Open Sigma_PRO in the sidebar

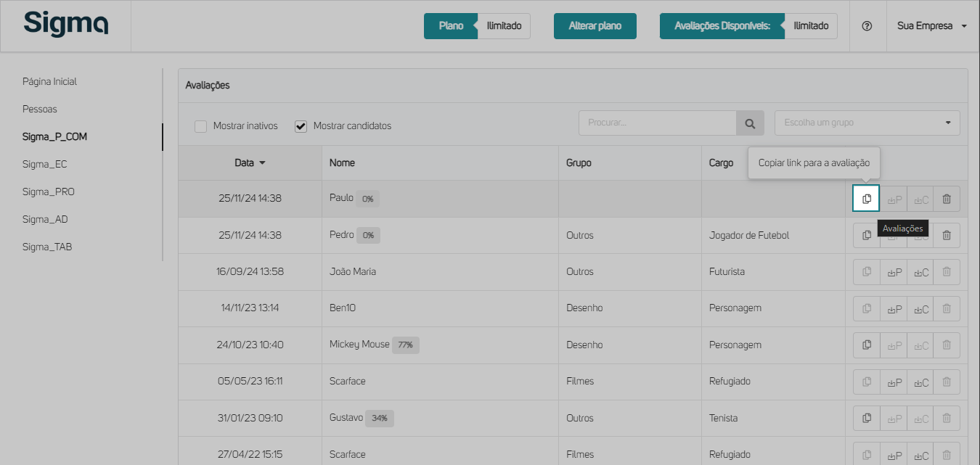(x=48, y=192)
